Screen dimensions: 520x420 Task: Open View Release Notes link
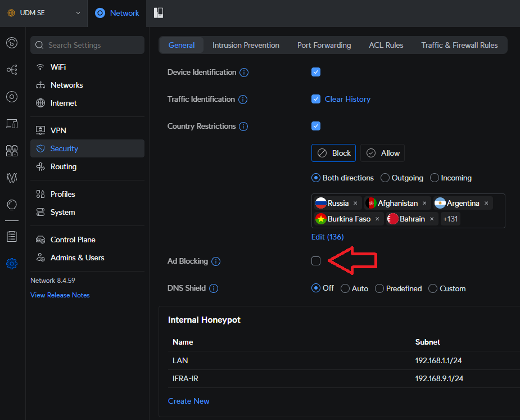(60, 295)
